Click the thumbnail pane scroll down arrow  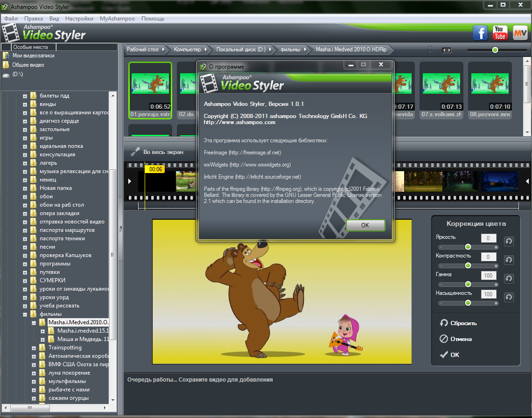tap(527, 132)
